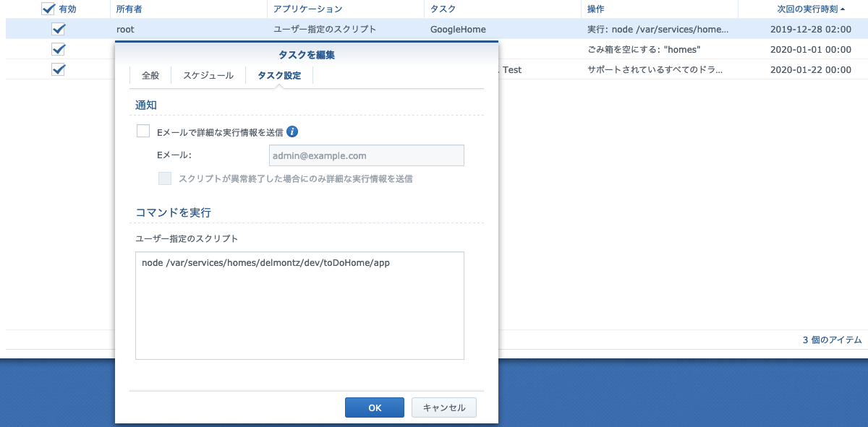Viewport: 868px width, 427px height.
Task: Toggle the header 有効 select-all checkbox
Action: [x=48, y=9]
